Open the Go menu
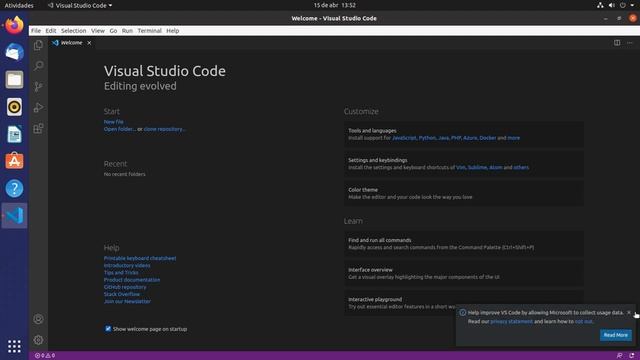Screen dimensions: 640x360 click(113, 31)
